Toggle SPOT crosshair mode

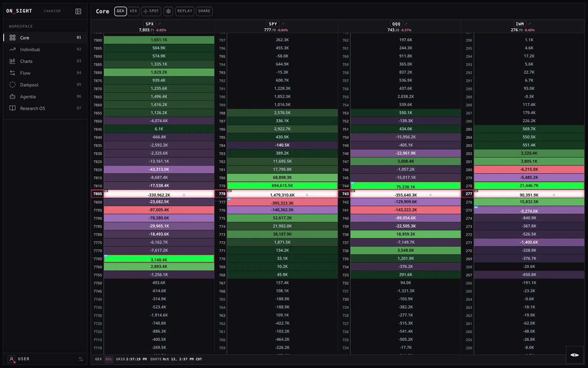tap(151, 11)
